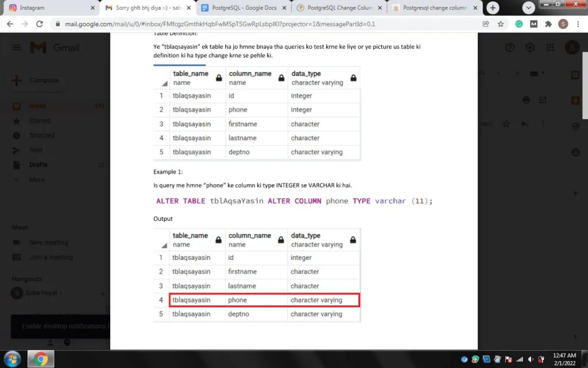Open the volume speaker tray icon
588x368 pixels.
point(530,359)
